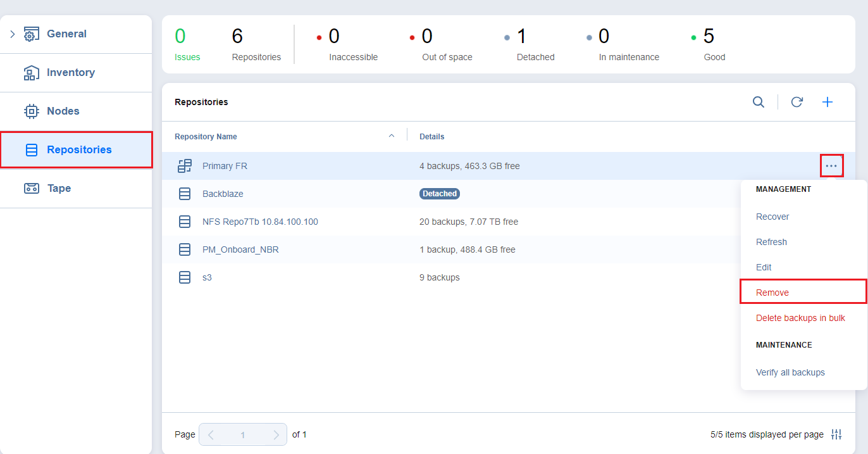Click the s3 repository icon
This screenshot has width=868, height=454.
pos(185,277)
